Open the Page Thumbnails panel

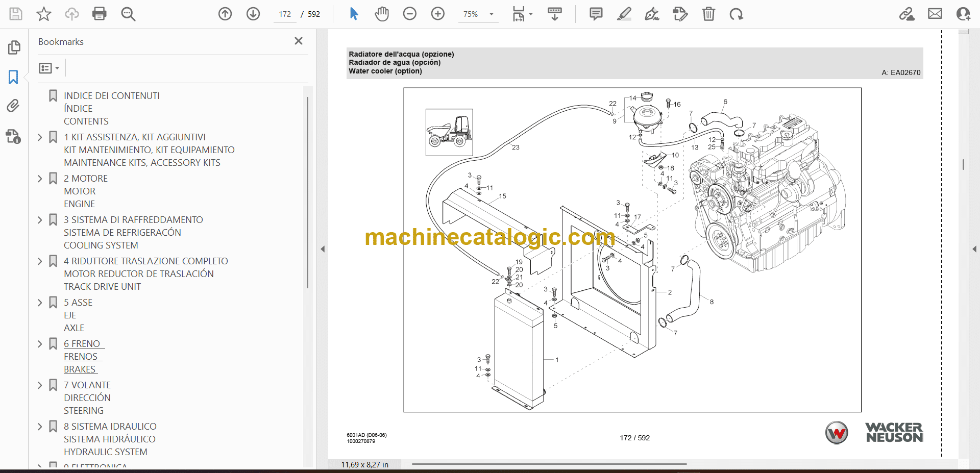point(14,47)
